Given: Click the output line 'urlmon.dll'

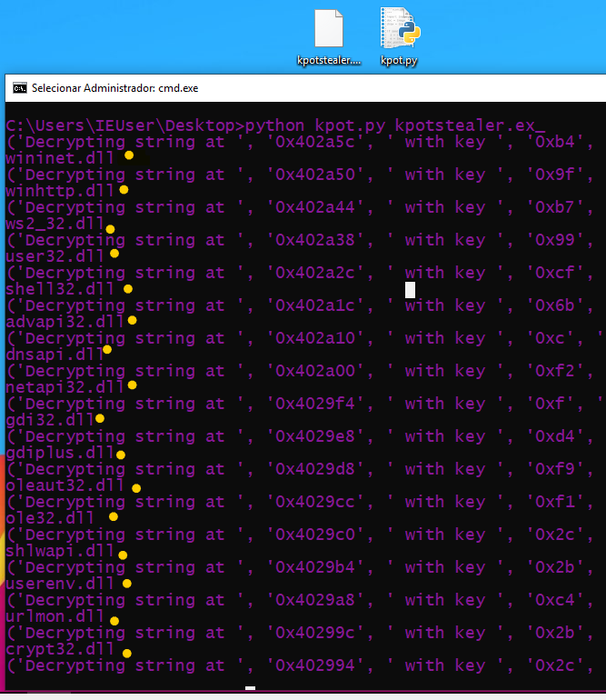Looking at the screenshot, I should pyautogui.click(x=55, y=616).
